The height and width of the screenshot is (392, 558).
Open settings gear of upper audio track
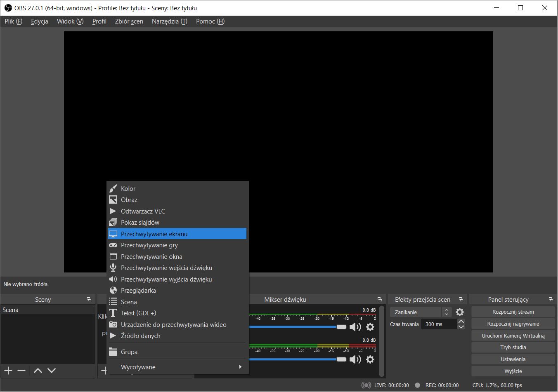[x=370, y=327]
